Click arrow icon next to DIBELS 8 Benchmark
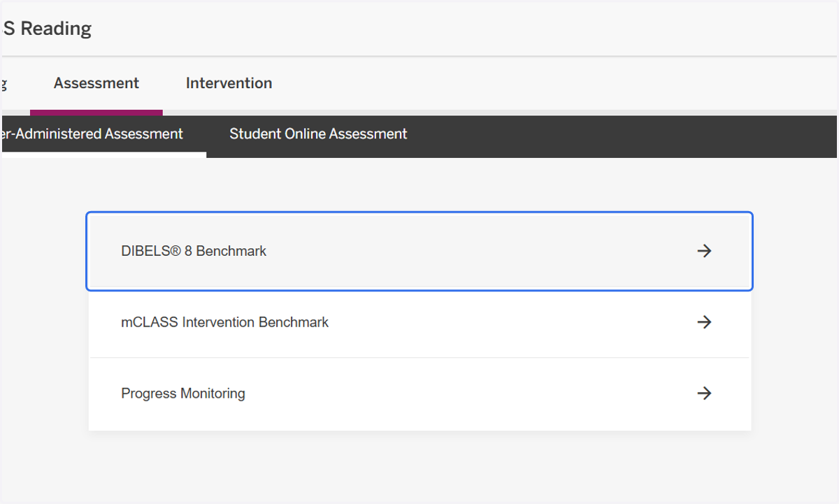This screenshot has width=839, height=504. click(x=705, y=251)
